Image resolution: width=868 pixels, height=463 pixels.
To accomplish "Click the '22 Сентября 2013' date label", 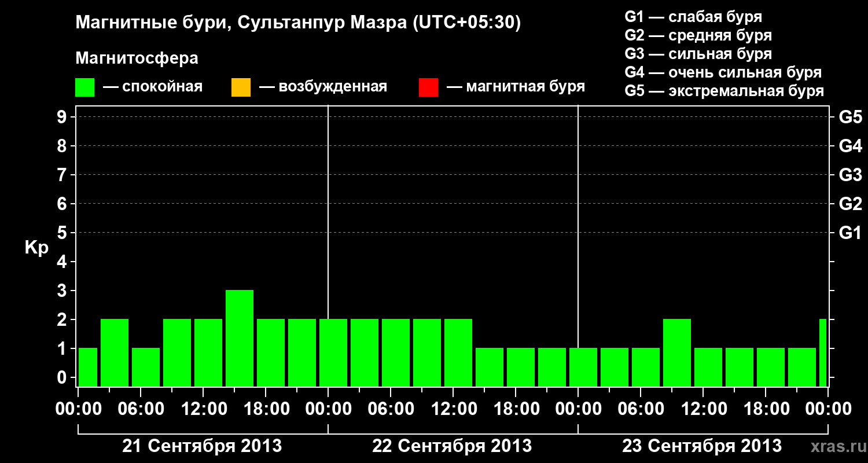I will pos(452,446).
